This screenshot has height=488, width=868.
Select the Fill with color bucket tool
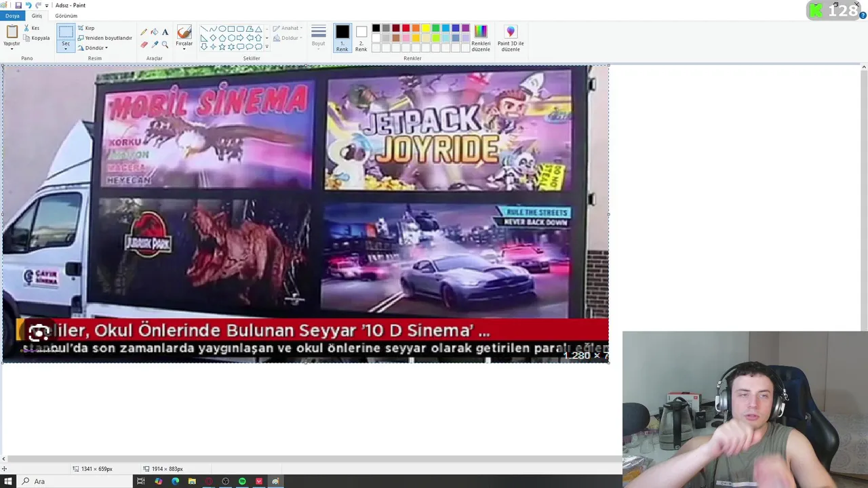tap(155, 32)
